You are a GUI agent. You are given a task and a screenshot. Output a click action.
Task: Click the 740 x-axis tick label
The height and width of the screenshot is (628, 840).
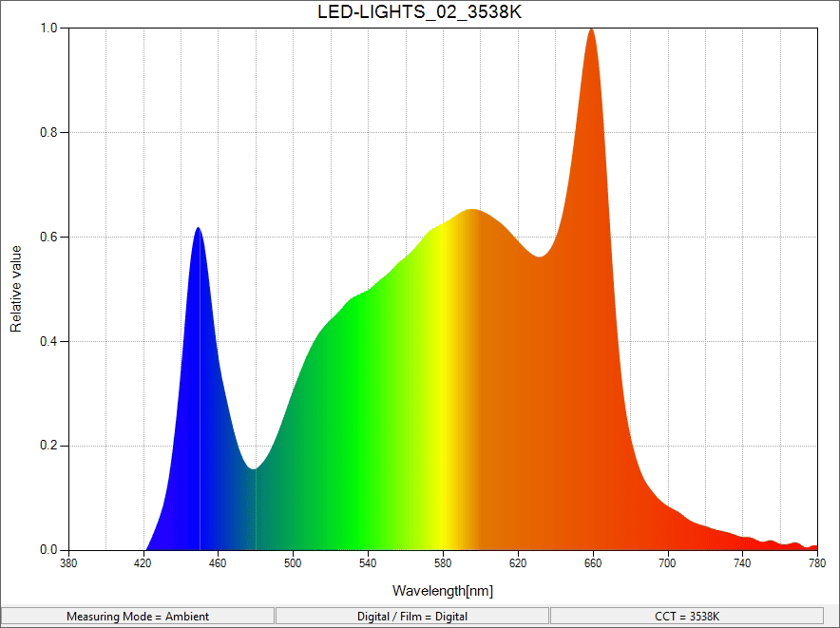742,563
